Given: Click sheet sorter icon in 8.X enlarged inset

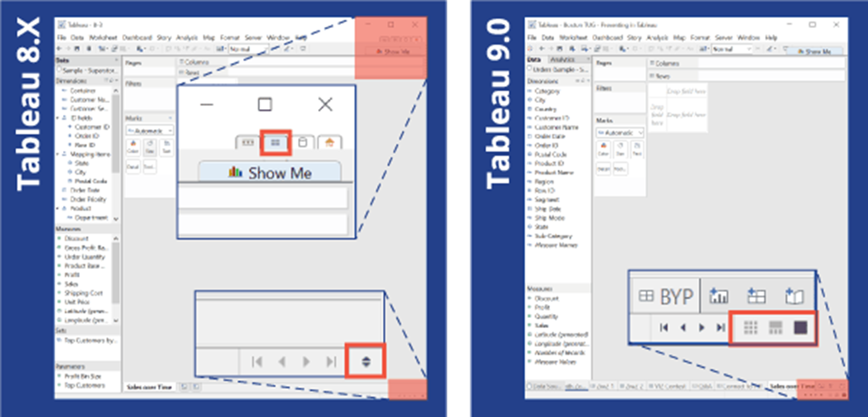Looking at the screenshot, I should (275, 143).
